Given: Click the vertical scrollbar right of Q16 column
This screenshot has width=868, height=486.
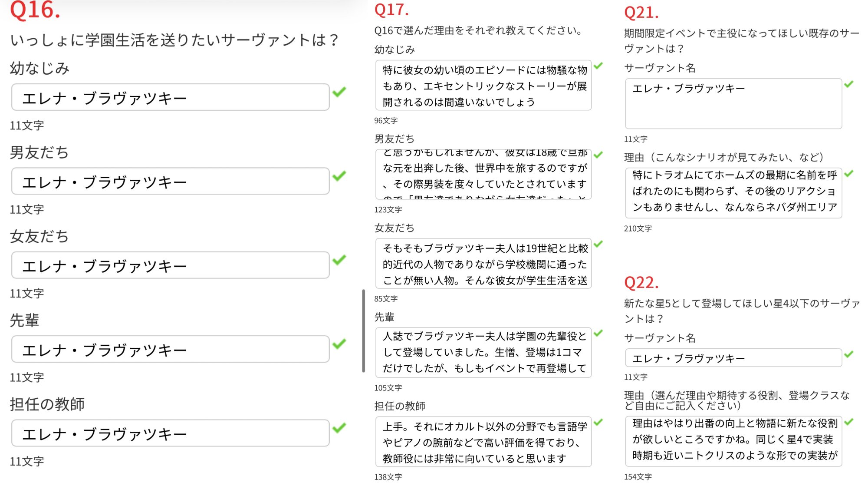Looking at the screenshot, I should pos(363,331).
